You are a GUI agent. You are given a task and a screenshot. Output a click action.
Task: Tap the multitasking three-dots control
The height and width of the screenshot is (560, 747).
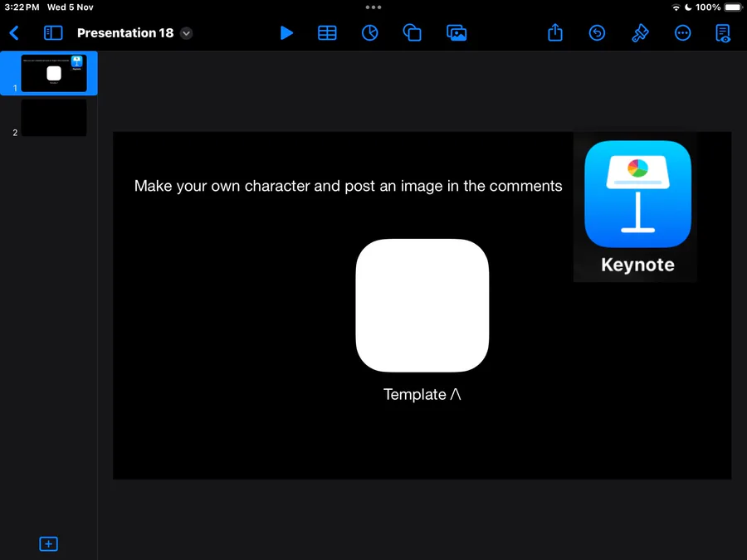373,7
